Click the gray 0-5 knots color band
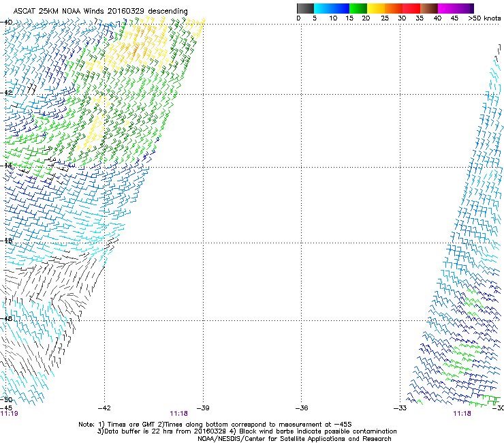Image resolution: width=504 pixels, height=443 pixels. coord(305,8)
